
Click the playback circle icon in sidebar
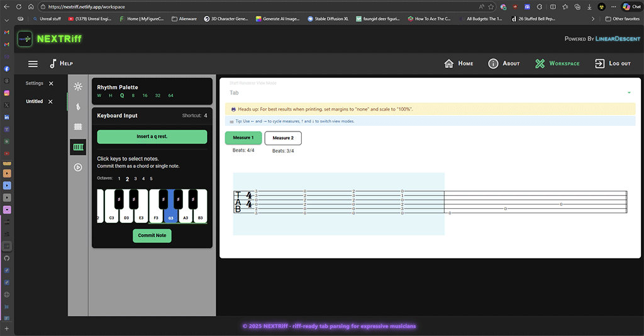click(x=78, y=167)
